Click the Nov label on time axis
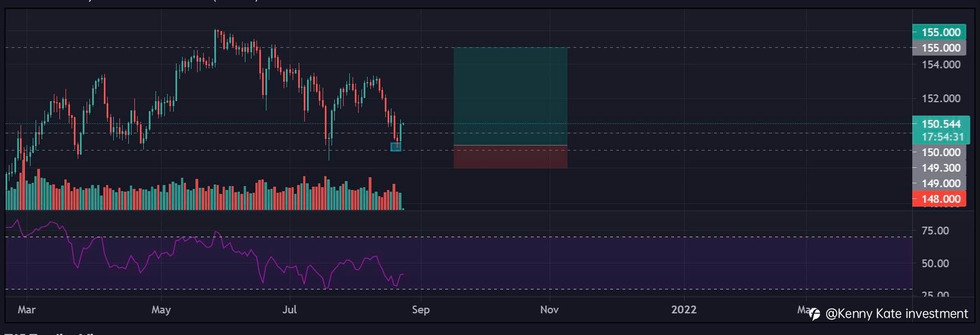980x335 pixels. pyautogui.click(x=549, y=309)
